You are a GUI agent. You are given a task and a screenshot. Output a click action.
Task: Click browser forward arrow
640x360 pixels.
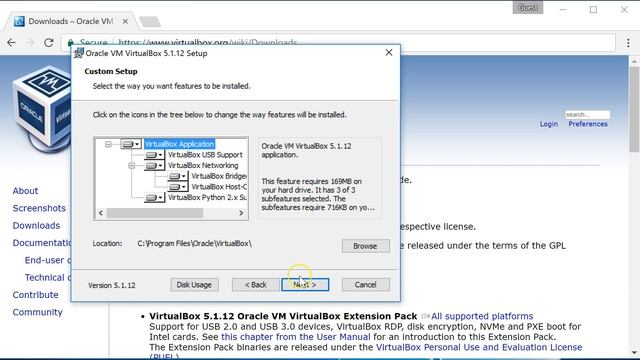[30, 42]
